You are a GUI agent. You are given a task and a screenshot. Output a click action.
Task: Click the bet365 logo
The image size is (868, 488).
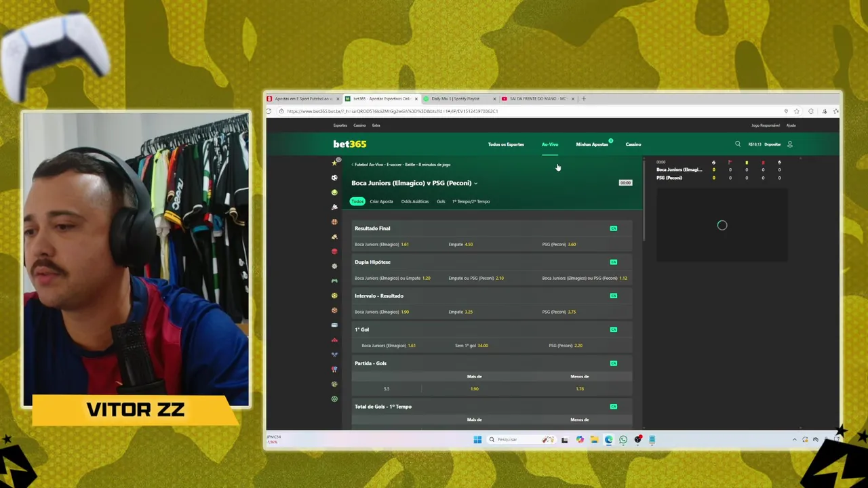point(350,144)
